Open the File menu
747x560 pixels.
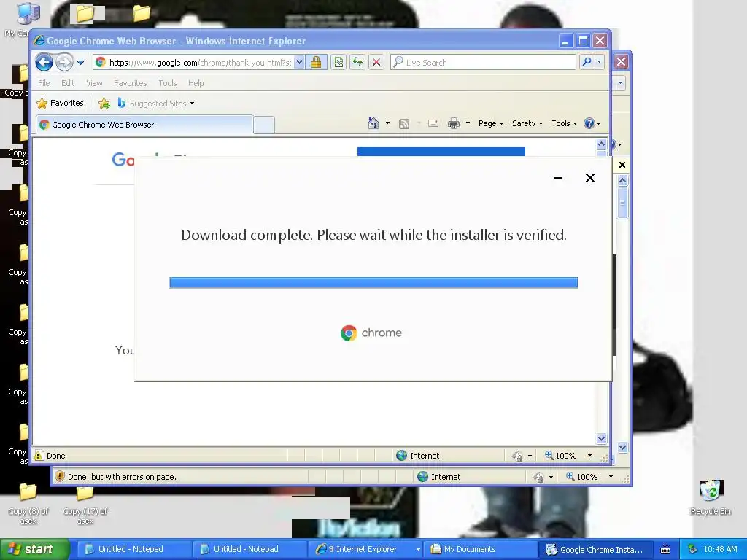pyautogui.click(x=44, y=83)
